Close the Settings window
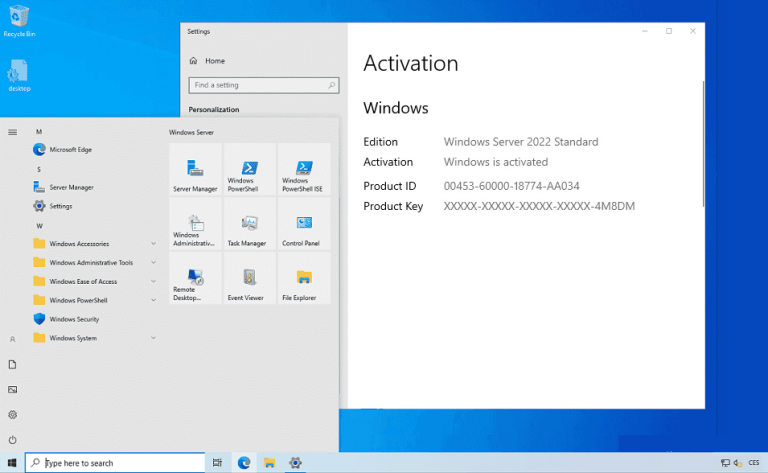This screenshot has width=768, height=473. click(x=693, y=31)
